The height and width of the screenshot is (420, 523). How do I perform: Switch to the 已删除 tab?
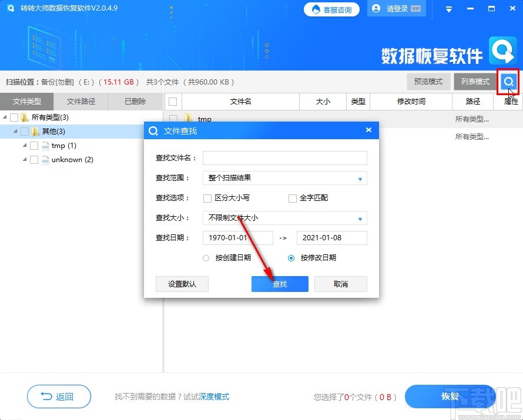click(135, 101)
